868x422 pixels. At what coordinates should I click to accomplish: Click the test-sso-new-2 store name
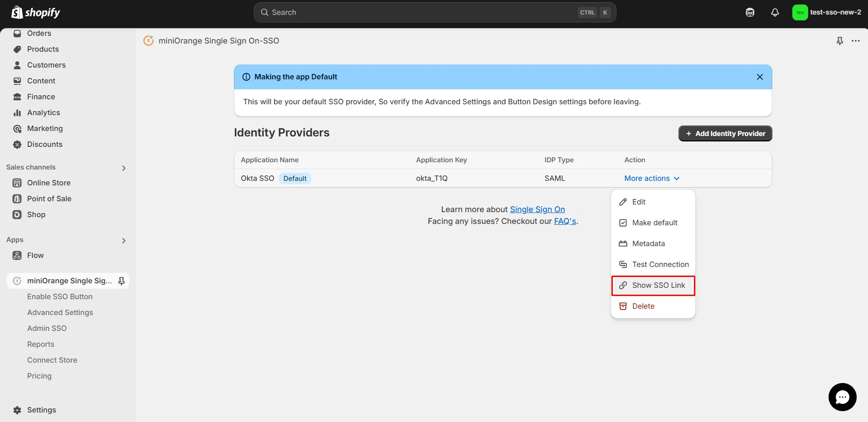(835, 12)
